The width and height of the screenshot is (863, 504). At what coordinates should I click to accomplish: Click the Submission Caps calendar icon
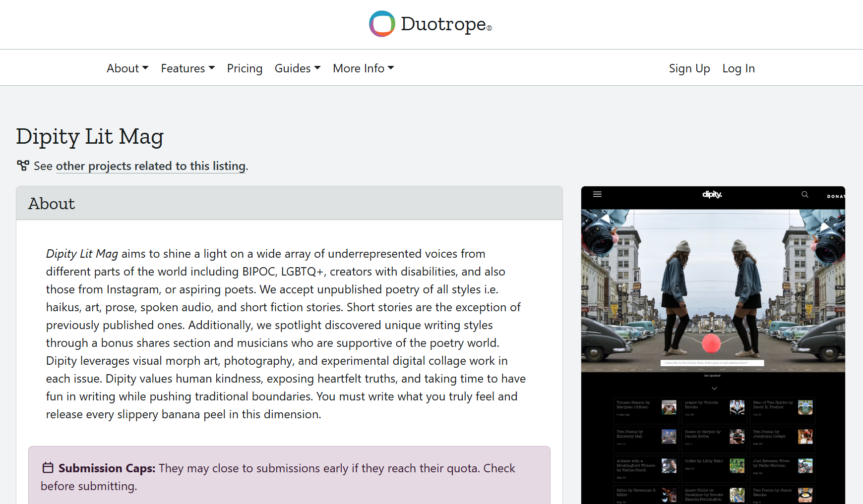[48, 467]
